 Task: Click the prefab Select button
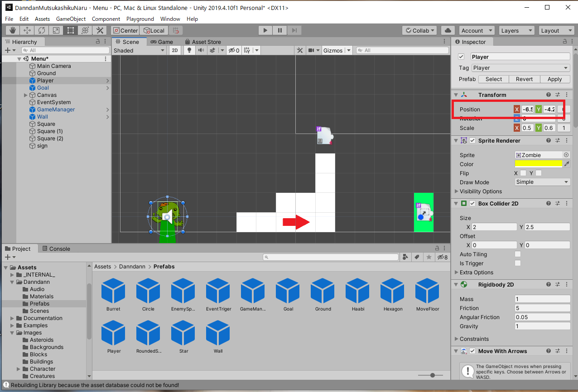[x=494, y=79]
